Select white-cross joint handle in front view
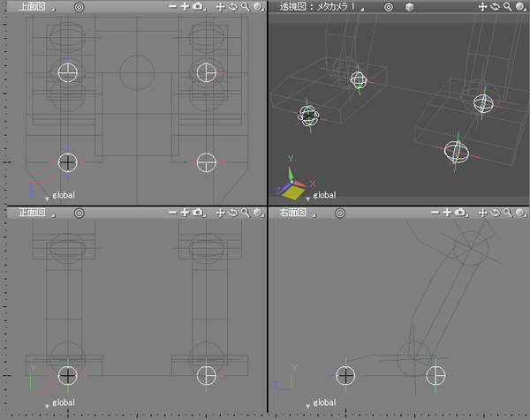Viewport: 530px width, 420px height. click(206, 375)
